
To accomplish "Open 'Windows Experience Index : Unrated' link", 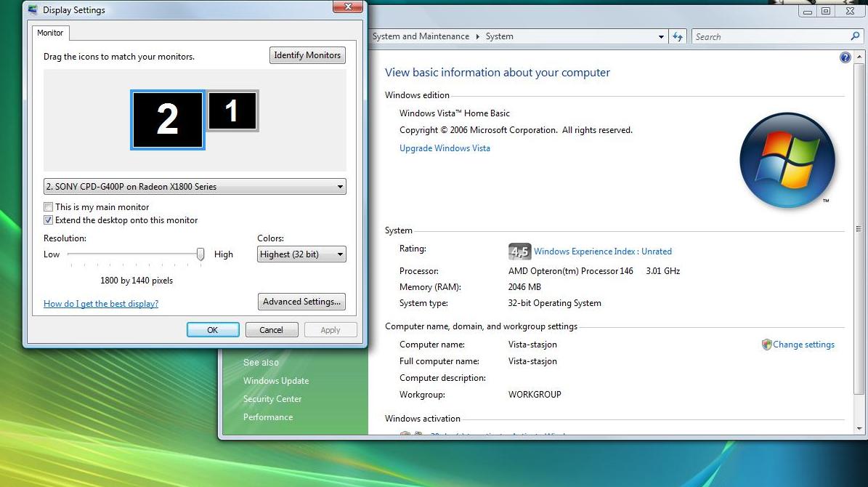I will (x=603, y=251).
